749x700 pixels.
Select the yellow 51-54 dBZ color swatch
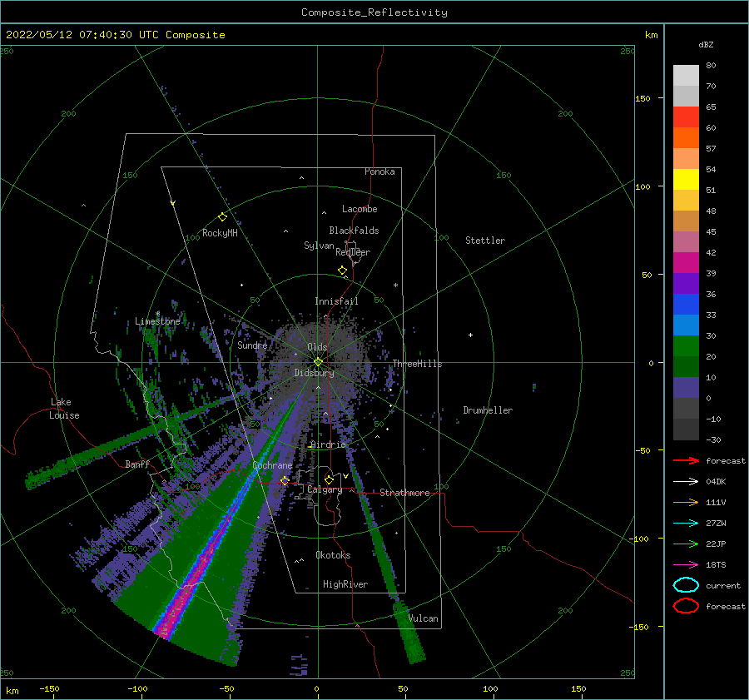coord(686,180)
